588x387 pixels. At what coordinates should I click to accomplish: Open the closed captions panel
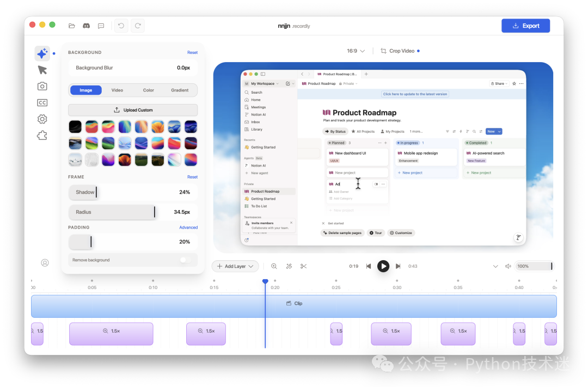(x=42, y=103)
